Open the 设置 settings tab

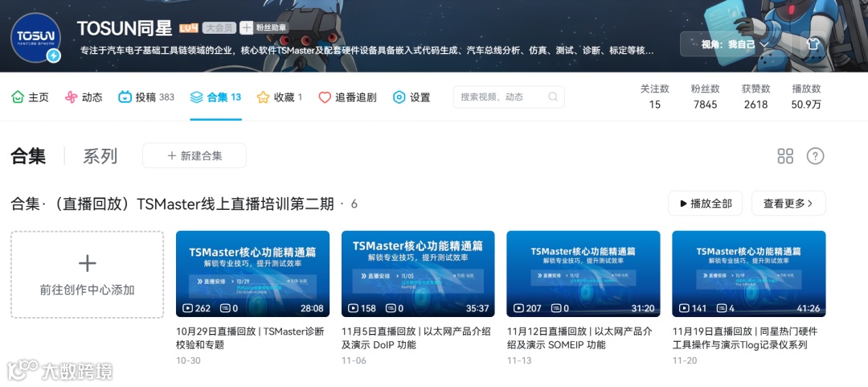point(411,97)
